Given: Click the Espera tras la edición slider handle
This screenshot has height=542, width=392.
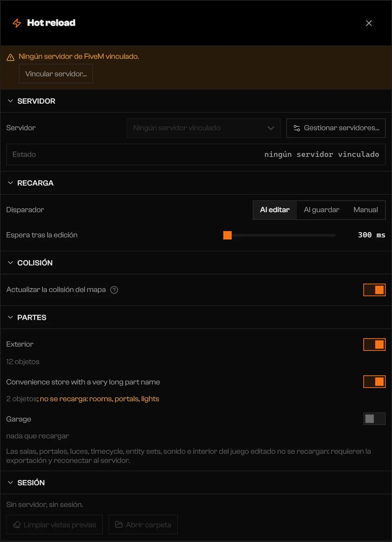Looking at the screenshot, I should coord(227,235).
